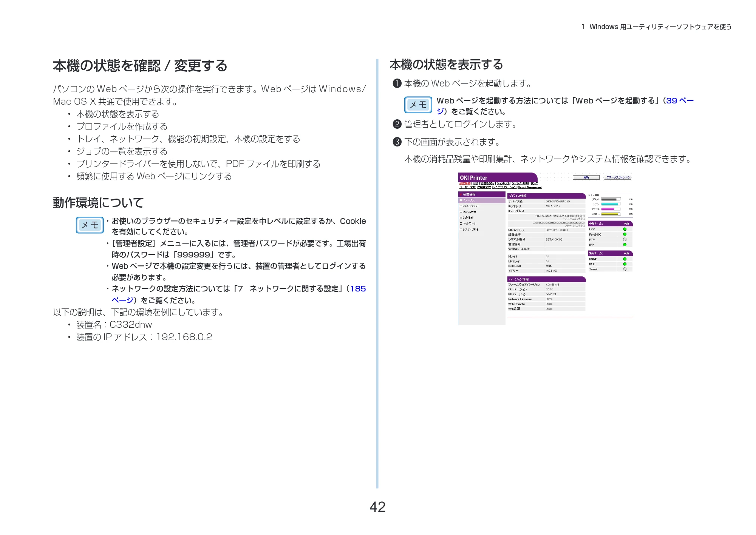Image resolution: width=756 pixels, height=535 pixels.
Task: Open the 用紙 menu tab
Action: [x=475, y=183]
